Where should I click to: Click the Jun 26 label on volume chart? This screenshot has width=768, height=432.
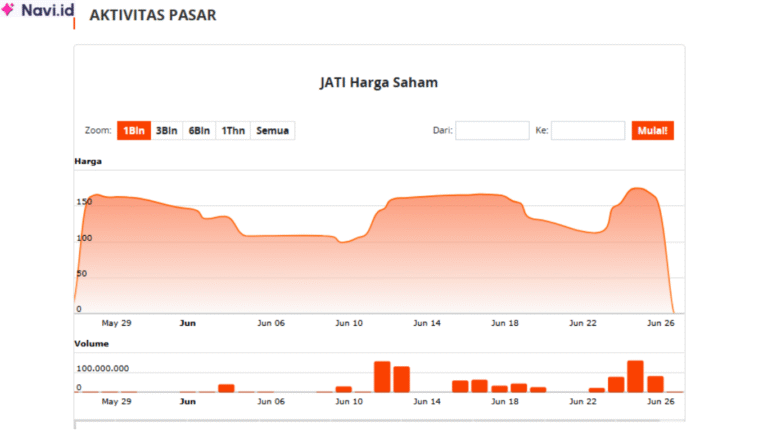(661, 401)
